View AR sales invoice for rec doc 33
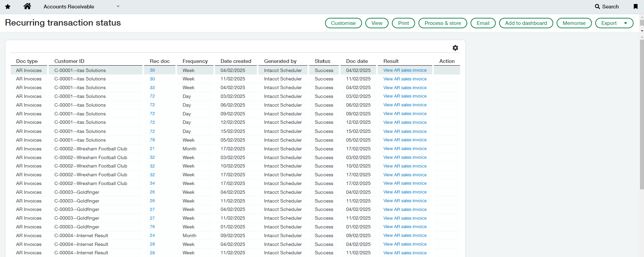644x257 pixels. point(405,88)
